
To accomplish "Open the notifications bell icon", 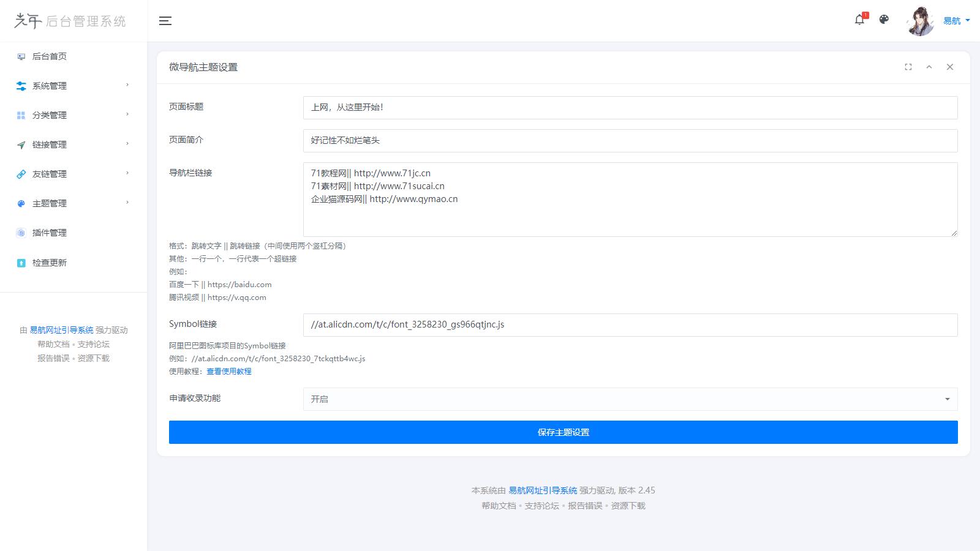I will pyautogui.click(x=860, y=20).
